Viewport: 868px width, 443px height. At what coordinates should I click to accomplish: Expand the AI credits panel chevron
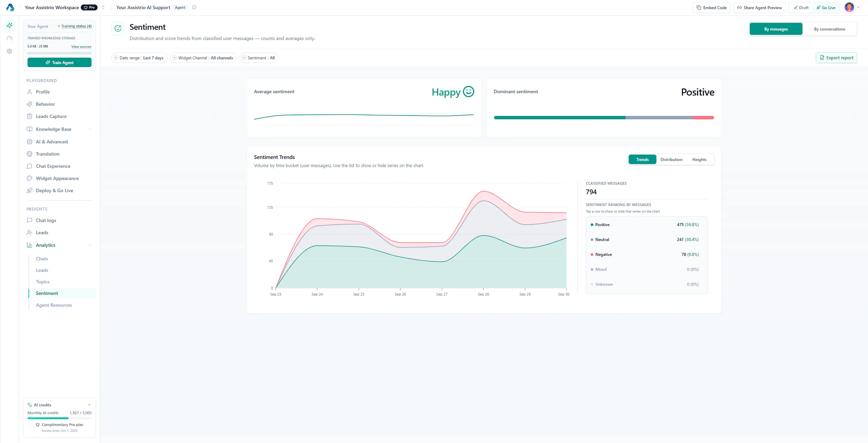coord(89,405)
